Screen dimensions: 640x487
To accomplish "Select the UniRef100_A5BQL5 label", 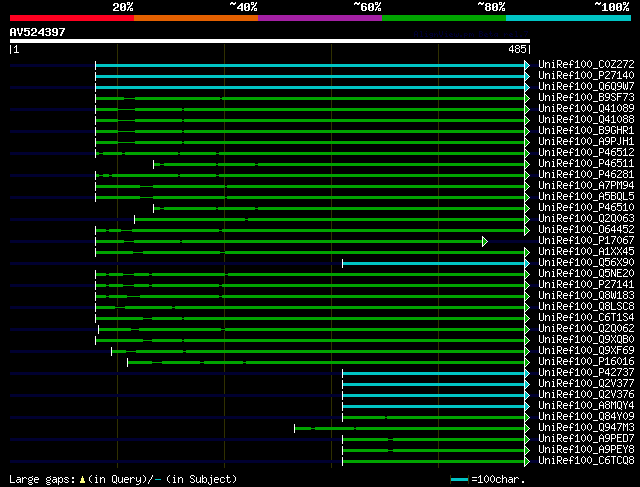I will tap(586, 196).
